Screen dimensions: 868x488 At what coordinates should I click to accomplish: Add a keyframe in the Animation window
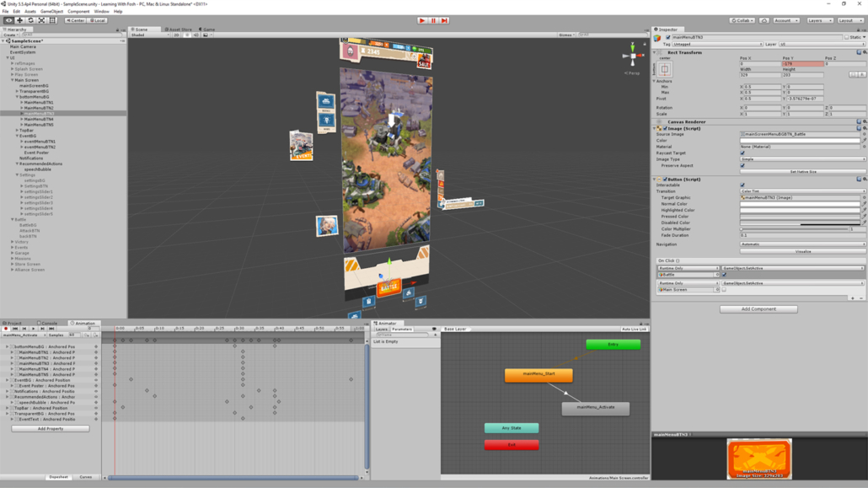86,335
